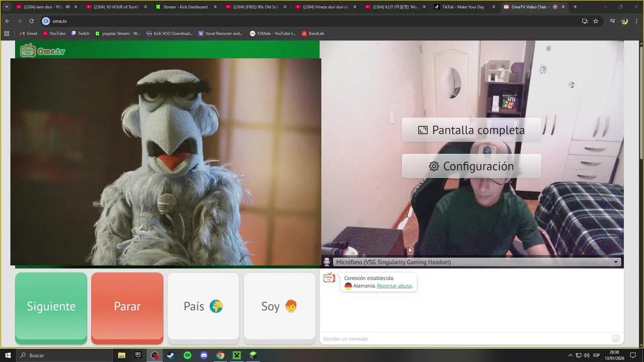Viewport: 644px width, 362px height.
Task: Open the Windows notification center
Action: (x=633, y=355)
